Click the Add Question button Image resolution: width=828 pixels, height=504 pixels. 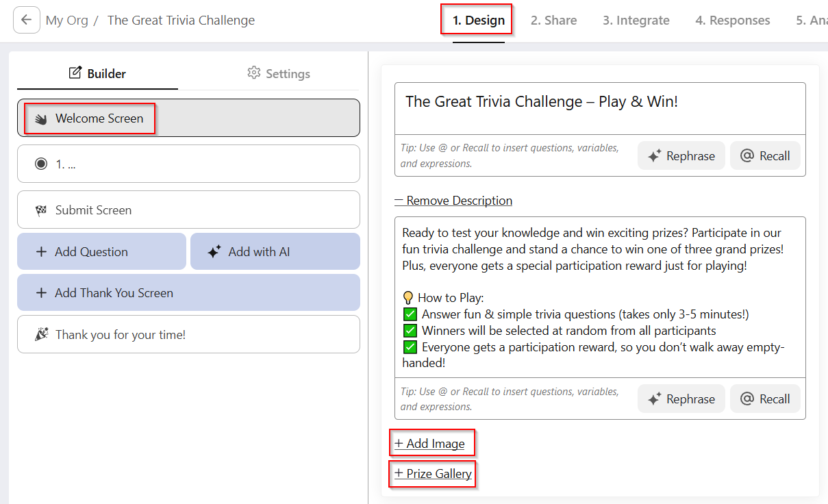click(x=101, y=251)
